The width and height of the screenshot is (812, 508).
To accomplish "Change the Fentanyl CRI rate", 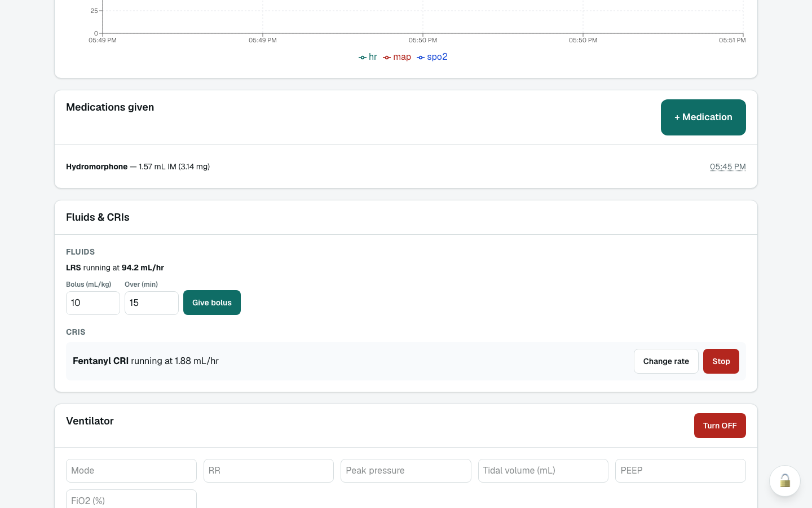I will 666,361.
